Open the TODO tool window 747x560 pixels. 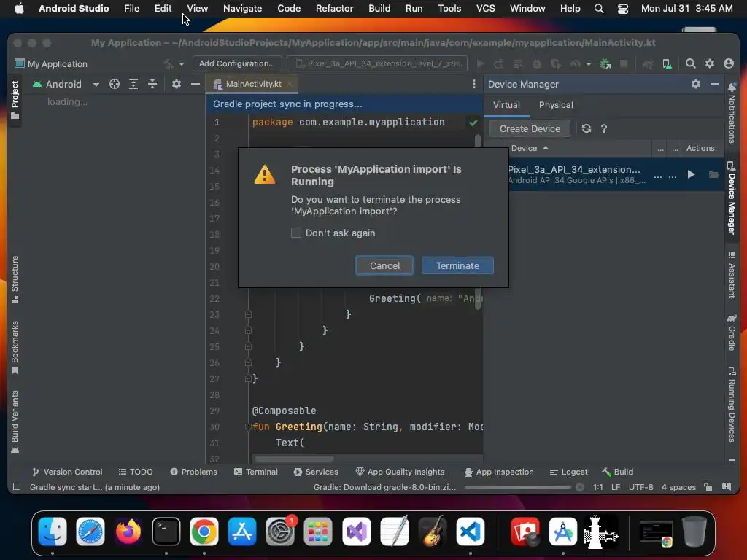[x=136, y=472]
